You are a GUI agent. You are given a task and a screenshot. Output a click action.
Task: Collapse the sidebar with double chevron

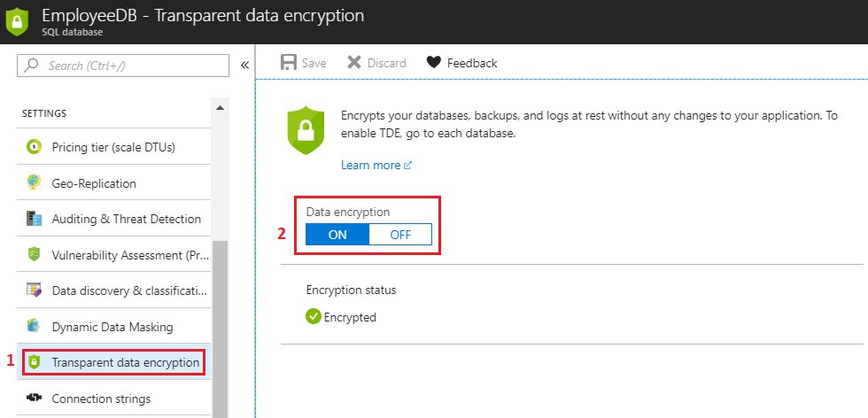click(x=244, y=66)
